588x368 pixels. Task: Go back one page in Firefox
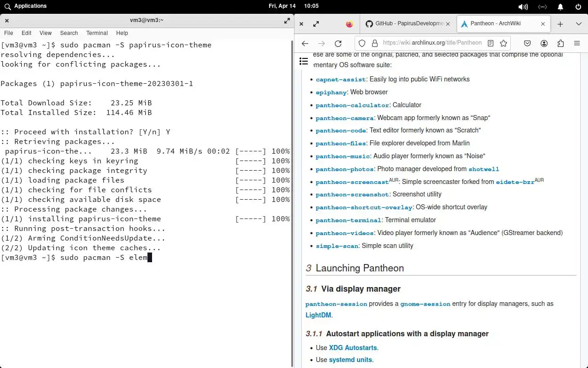tap(305, 43)
